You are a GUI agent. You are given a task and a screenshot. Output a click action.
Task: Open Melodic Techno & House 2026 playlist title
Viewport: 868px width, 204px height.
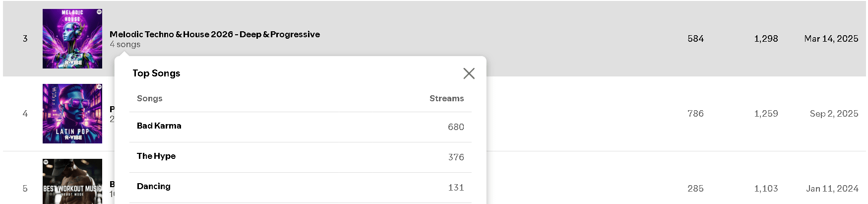pos(215,34)
